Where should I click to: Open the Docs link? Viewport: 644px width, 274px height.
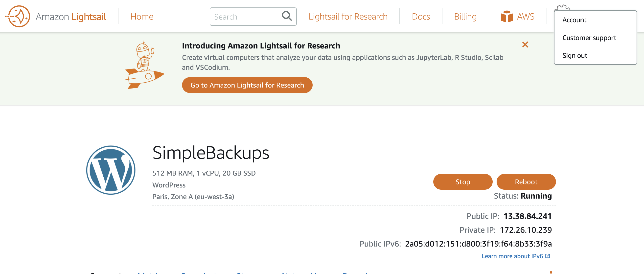coord(420,17)
